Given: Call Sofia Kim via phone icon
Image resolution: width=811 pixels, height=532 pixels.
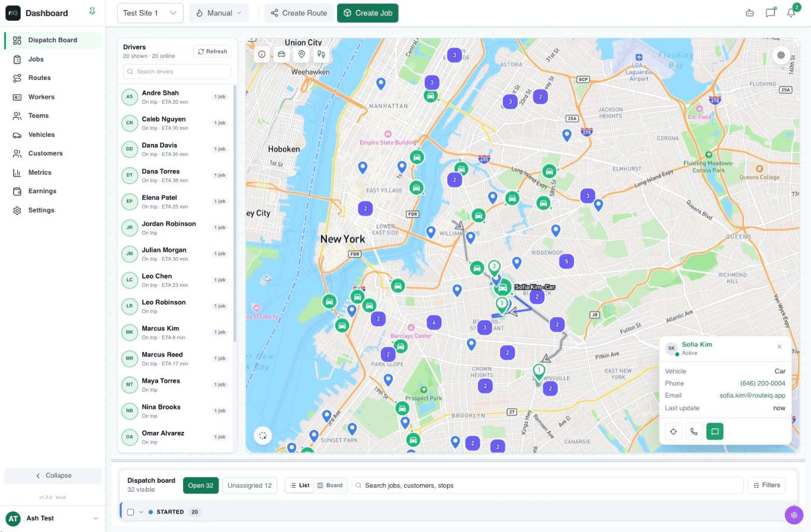Looking at the screenshot, I should (694, 431).
